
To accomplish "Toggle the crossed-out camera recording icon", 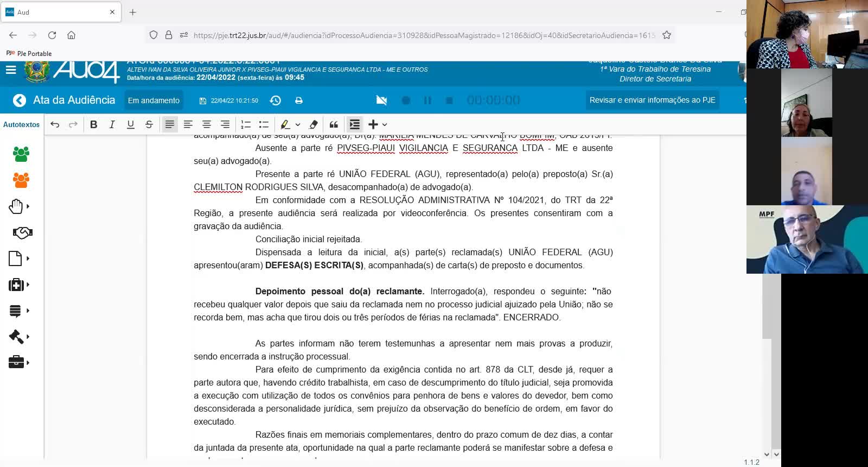I will click(382, 100).
